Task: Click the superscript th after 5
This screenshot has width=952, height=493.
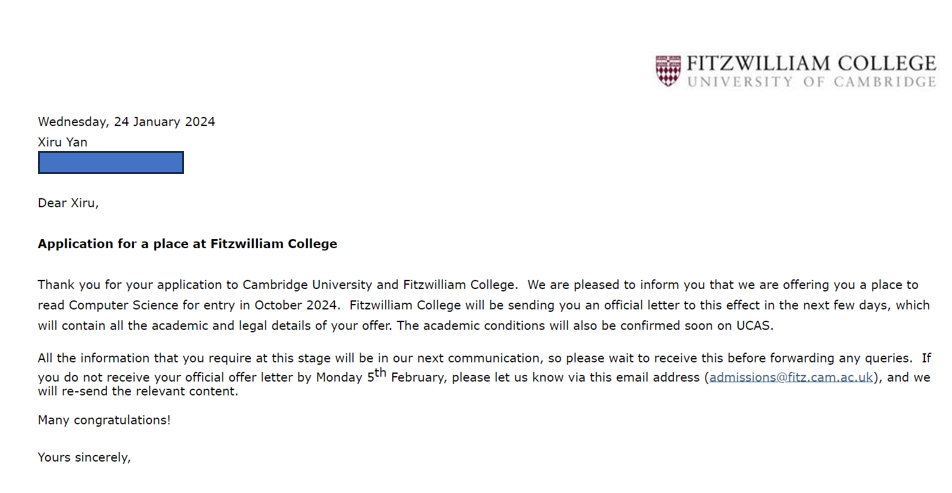Action: click(381, 373)
